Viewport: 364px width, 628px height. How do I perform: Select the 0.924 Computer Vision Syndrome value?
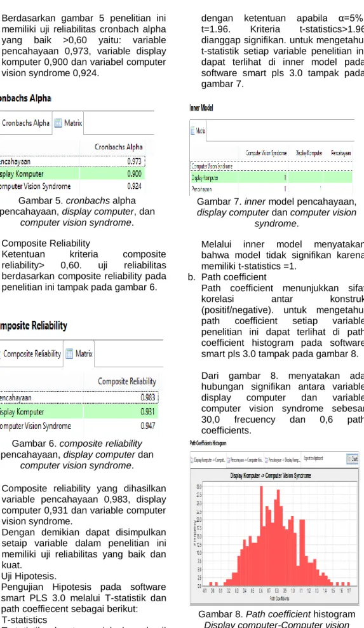[134, 186]
